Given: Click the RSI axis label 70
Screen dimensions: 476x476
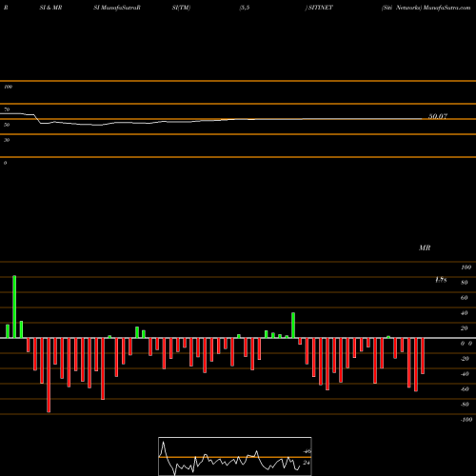Looking at the screenshot, I should click(x=7, y=109).
